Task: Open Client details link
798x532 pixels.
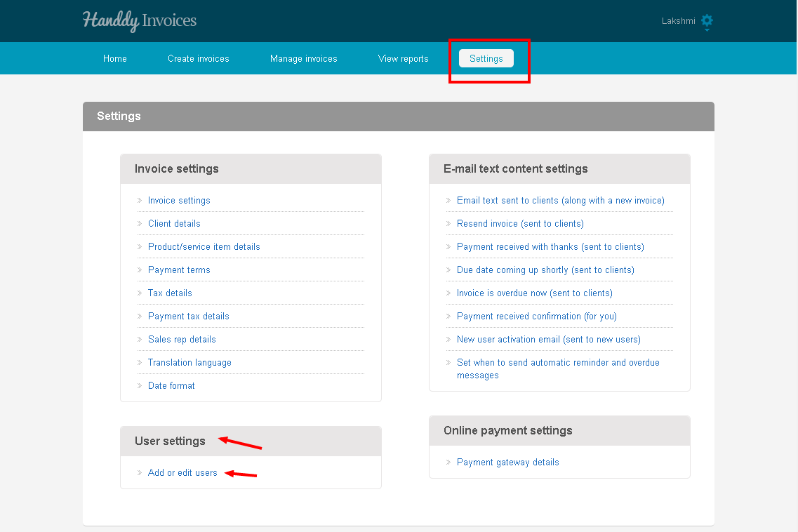Action: coord(174,223)
